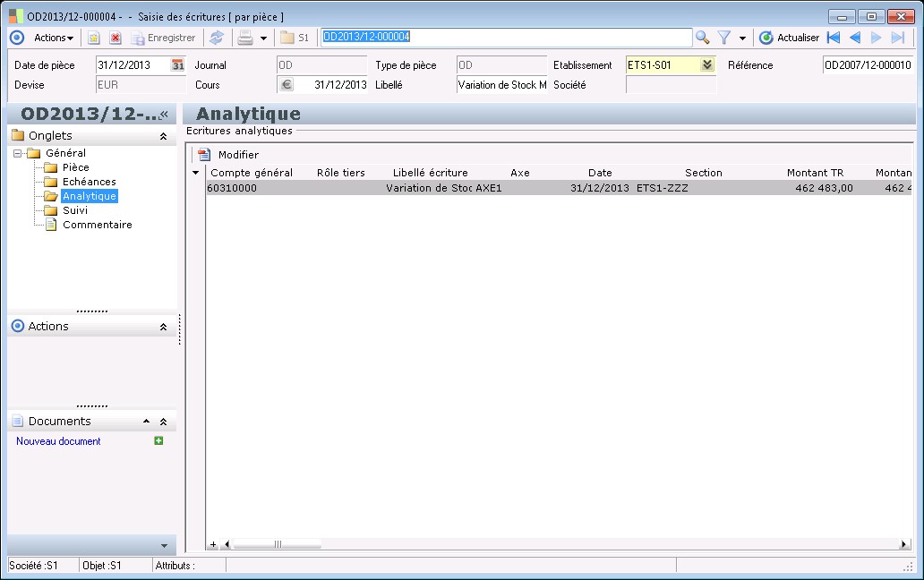
Task: Collapse the Actions side section
Action: [163, 327]
